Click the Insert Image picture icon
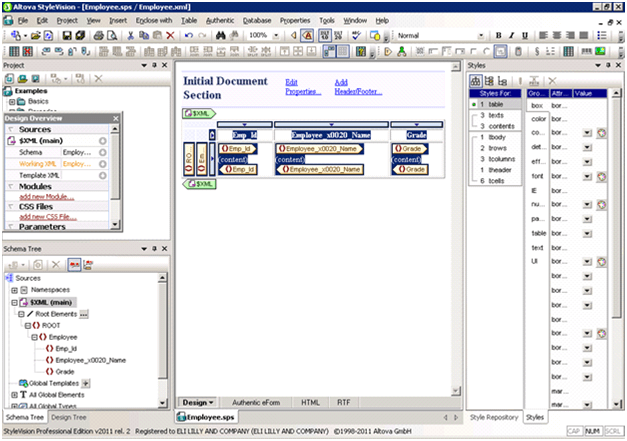 600,51
